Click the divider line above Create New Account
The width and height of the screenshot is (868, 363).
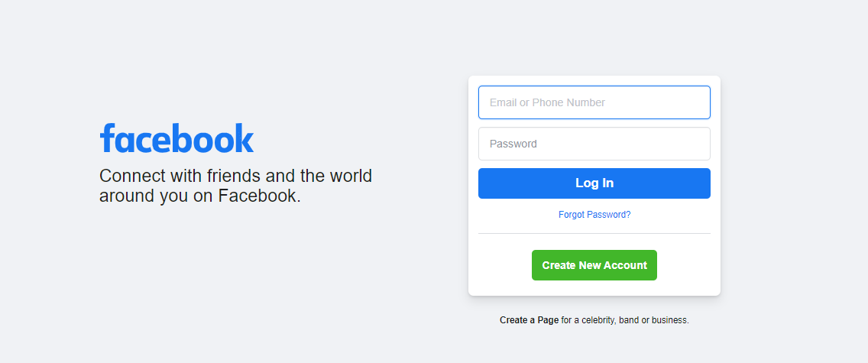pos(594,234)
